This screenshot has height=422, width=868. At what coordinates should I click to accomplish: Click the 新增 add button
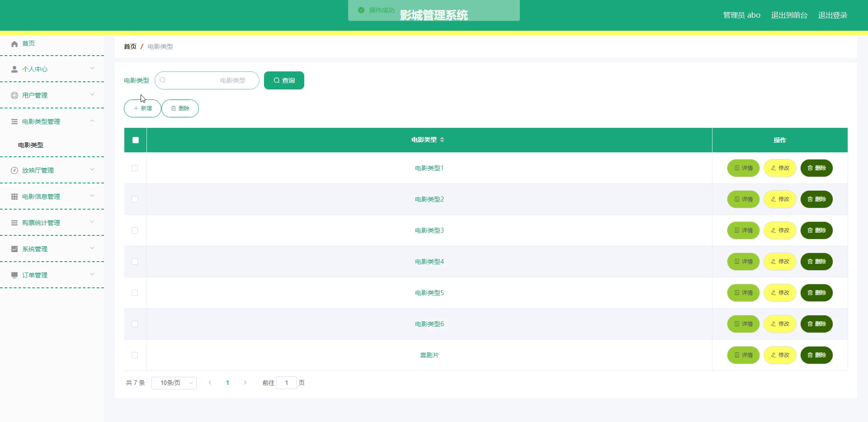142,108
